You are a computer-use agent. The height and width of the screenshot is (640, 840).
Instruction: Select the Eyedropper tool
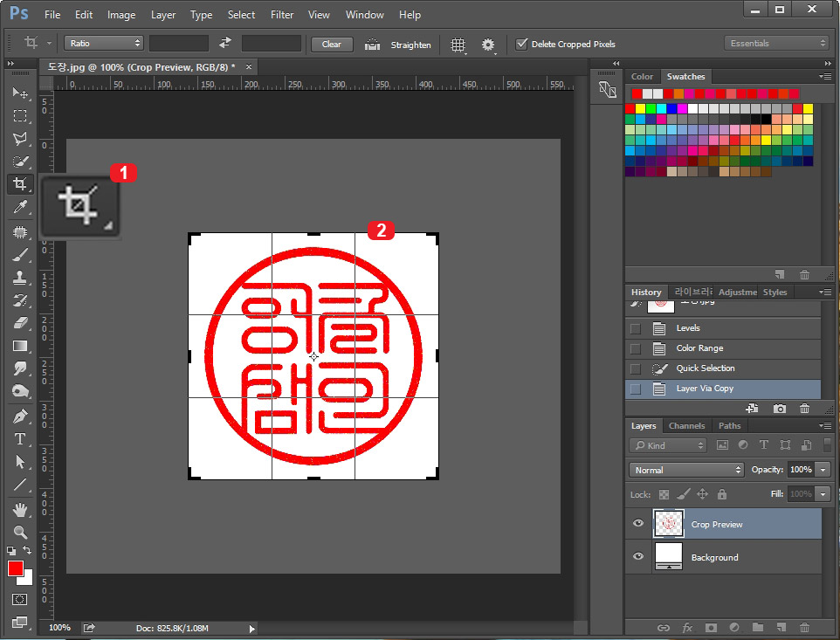[x=20, y=207]
